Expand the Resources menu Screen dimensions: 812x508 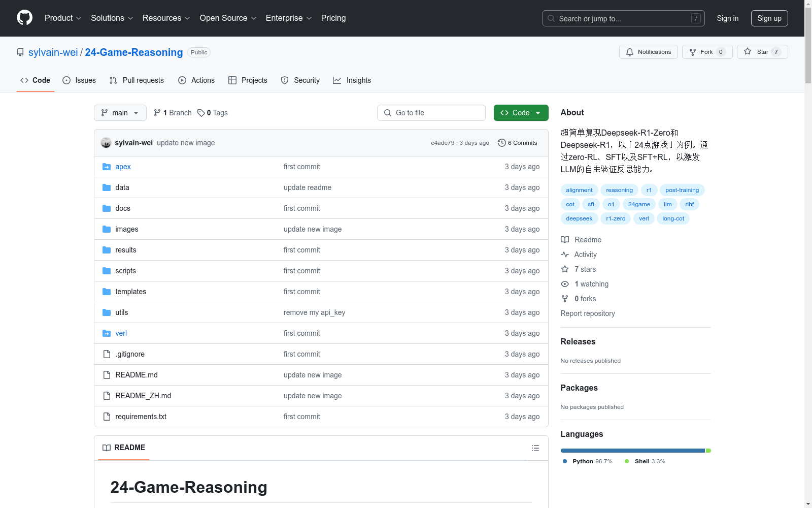[x=166, y=18]
